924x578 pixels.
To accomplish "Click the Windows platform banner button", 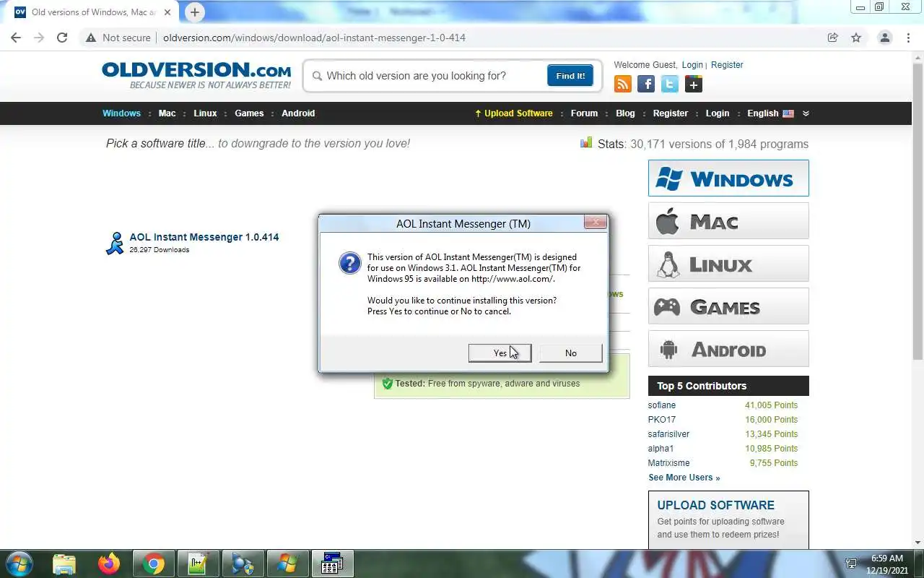I will click(x=728, y=178).
